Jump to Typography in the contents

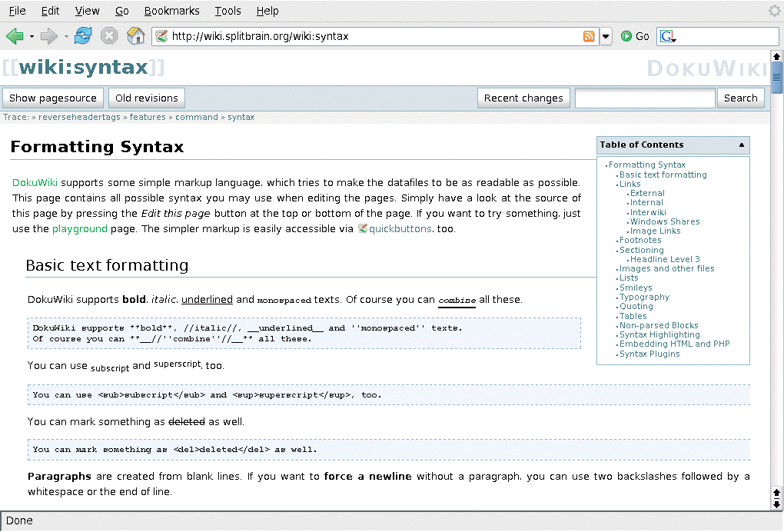[x=645, y=297]
